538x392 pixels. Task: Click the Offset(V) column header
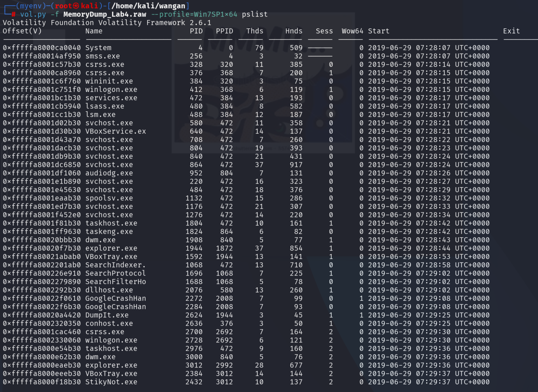(22, 31)
